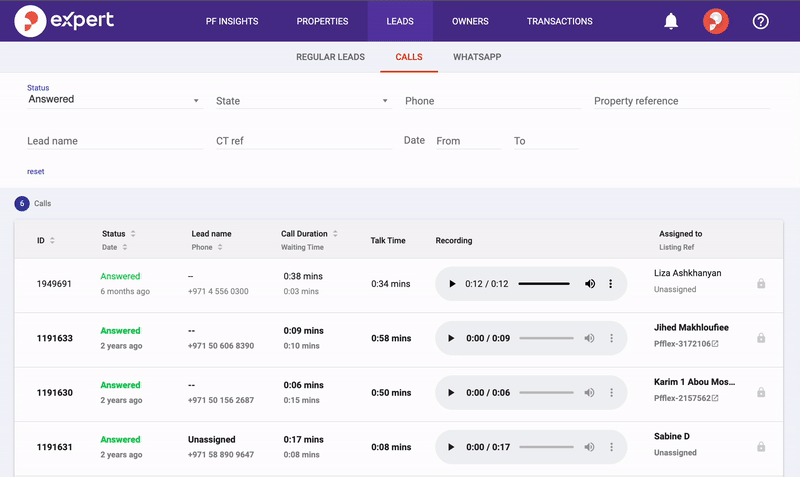
Task: Play recording for call 1949691
Action: click(451, 284)
